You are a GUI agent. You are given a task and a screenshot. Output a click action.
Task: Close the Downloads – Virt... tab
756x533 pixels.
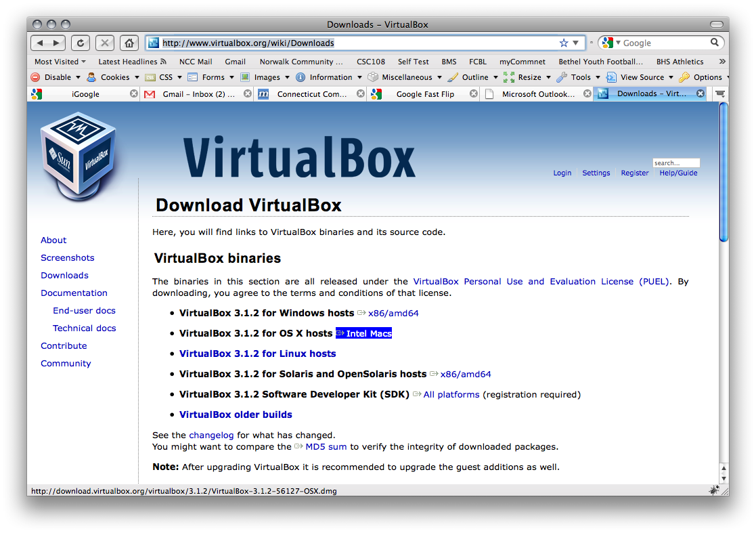click(701, 93)
